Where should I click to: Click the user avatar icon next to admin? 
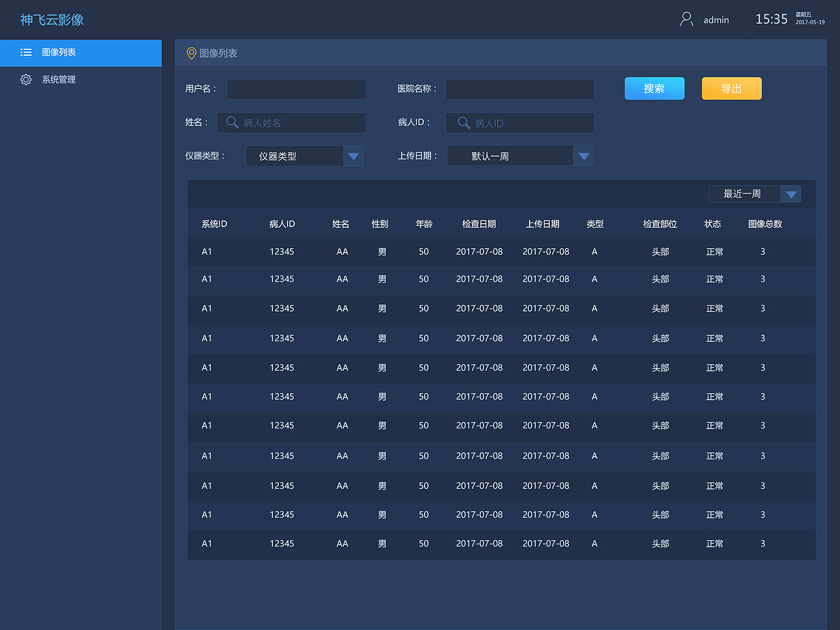click(686, 20)
